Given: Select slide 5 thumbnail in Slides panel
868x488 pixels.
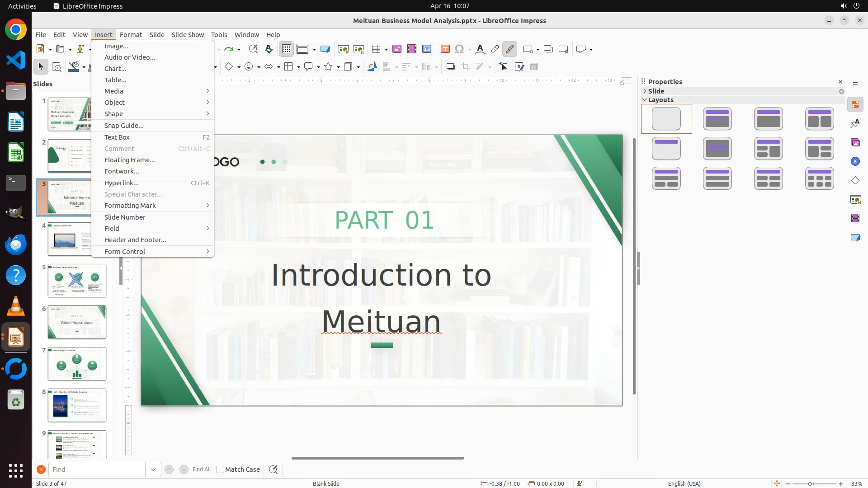Looking at the screenshot, I should (x=77, y=281).
